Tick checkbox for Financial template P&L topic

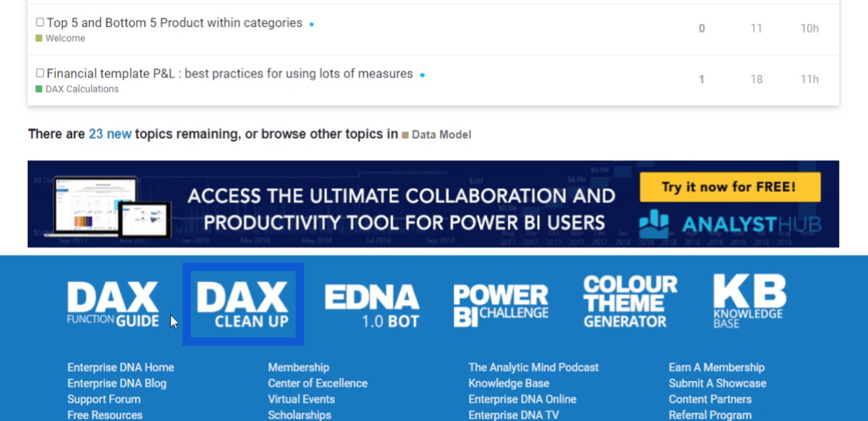pos(40,73)
